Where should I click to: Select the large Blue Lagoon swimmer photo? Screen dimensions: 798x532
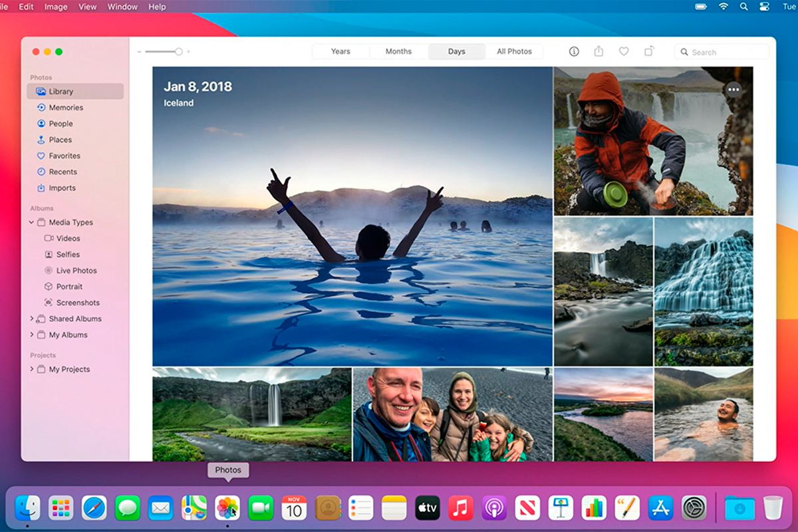point(352,216)
